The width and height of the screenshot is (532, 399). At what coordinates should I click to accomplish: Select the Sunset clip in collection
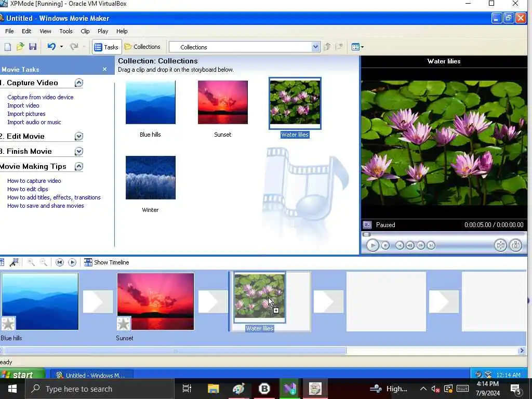click(x=222, y=102)
